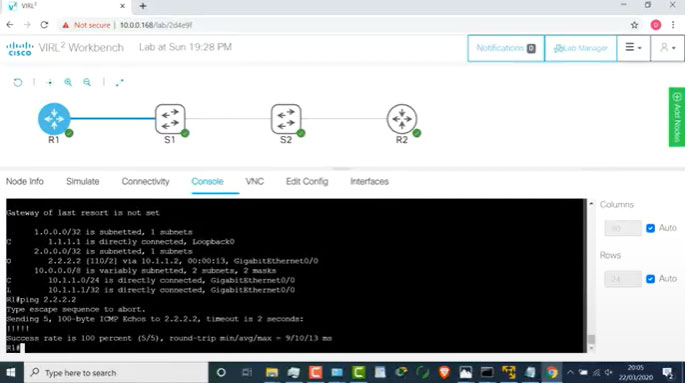The height and width of the screenshot is (384, 688).
Task: Click the Windows taskbar search box
Action: (116, 373)
